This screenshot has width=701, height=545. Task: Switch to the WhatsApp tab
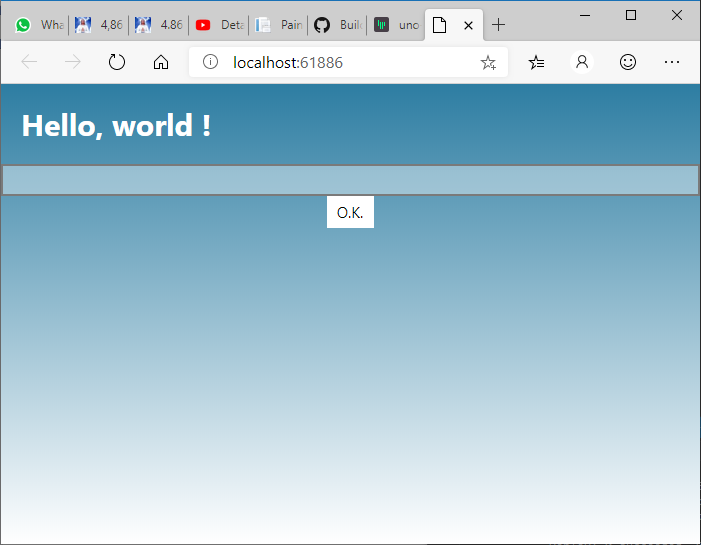click(x=39, y=25)
